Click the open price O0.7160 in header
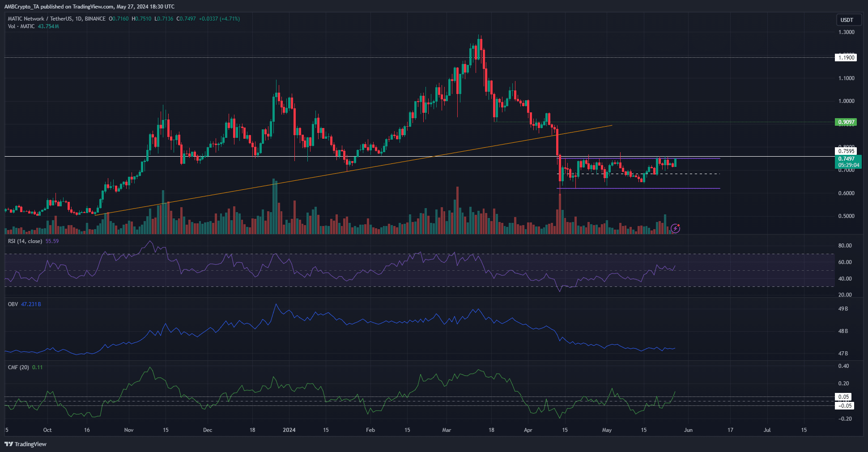This screenshot has width=868, height=452. click(x=119, y=19)
